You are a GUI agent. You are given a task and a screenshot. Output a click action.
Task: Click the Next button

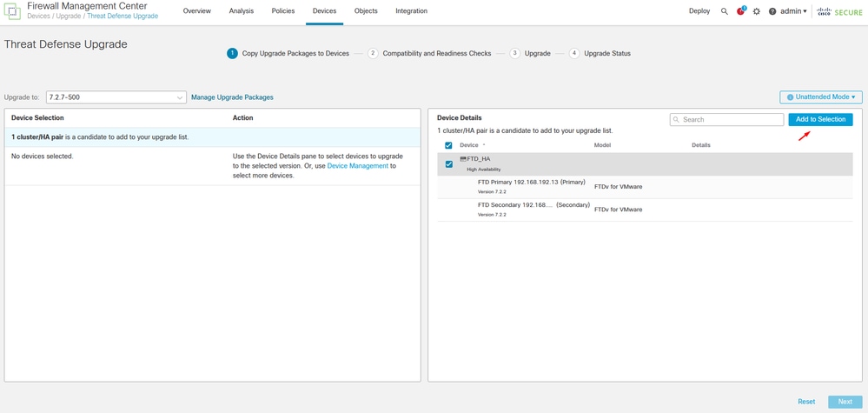pyautogui.click(x=845, y=402)
